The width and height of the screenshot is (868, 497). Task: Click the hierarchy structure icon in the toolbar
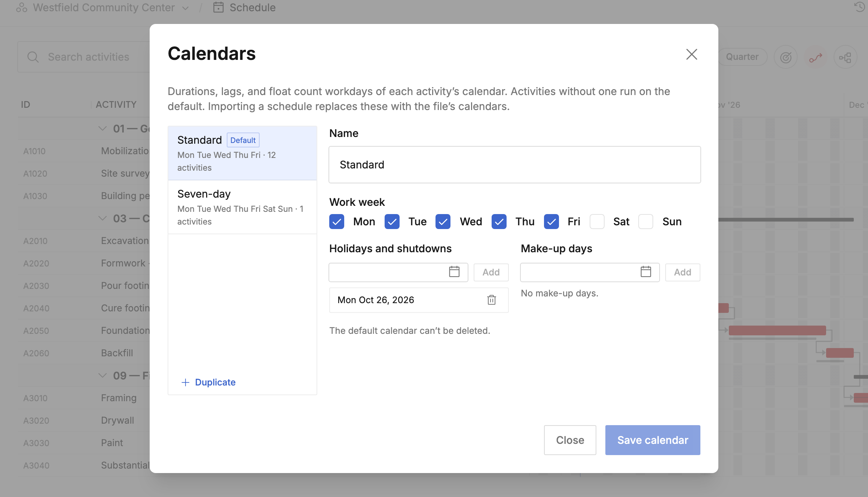tap(846, 57)
